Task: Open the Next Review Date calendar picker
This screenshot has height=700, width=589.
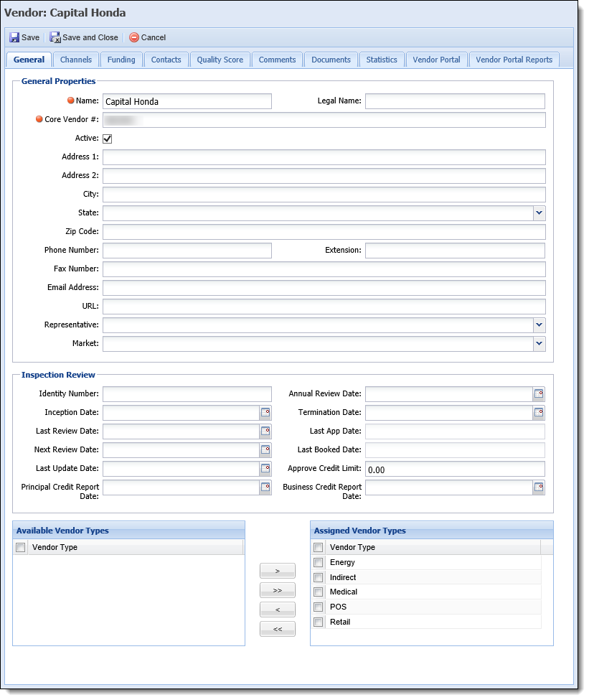Action: (x=265, y=450)
